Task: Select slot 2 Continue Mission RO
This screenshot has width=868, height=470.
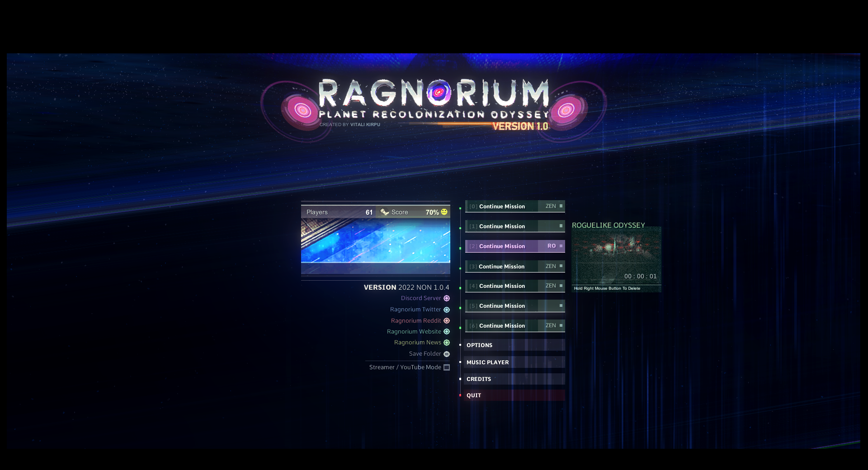Action: (514, 246)
